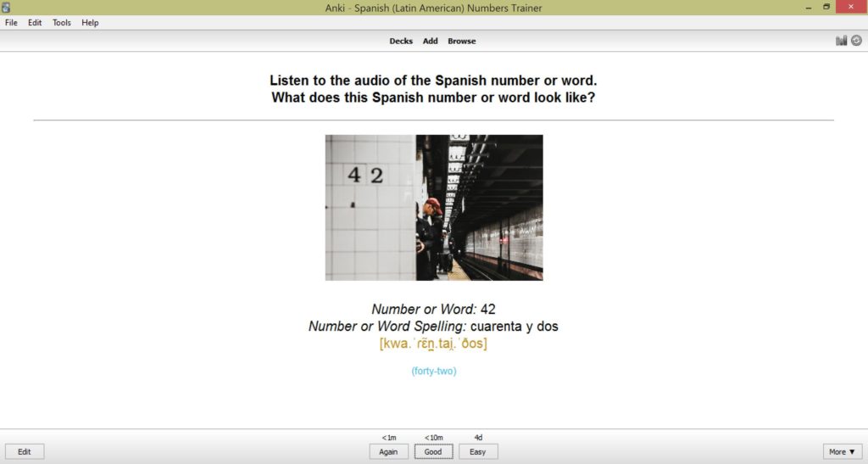Open the Edit menu

(35, 23)
